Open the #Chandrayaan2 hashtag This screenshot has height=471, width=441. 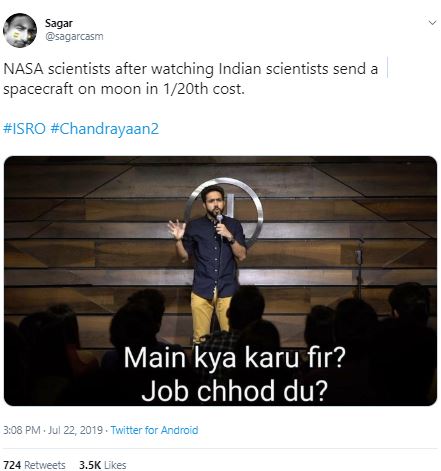coord(105,129)
